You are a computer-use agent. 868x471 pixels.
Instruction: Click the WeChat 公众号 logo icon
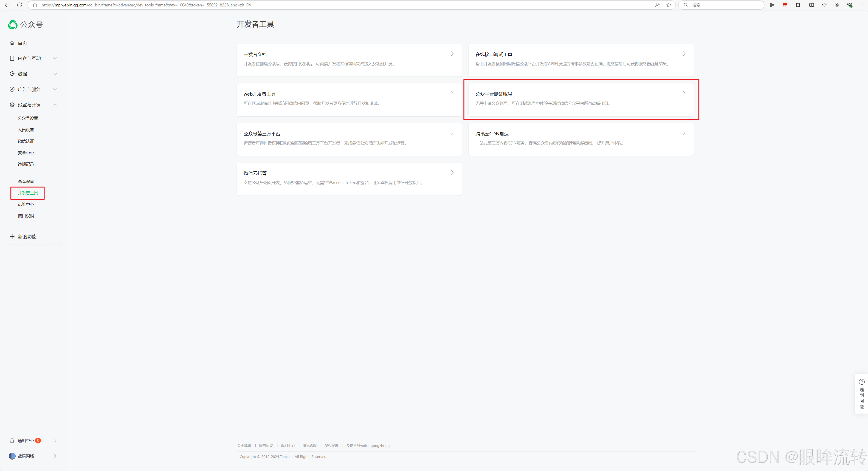pos(13,24)
